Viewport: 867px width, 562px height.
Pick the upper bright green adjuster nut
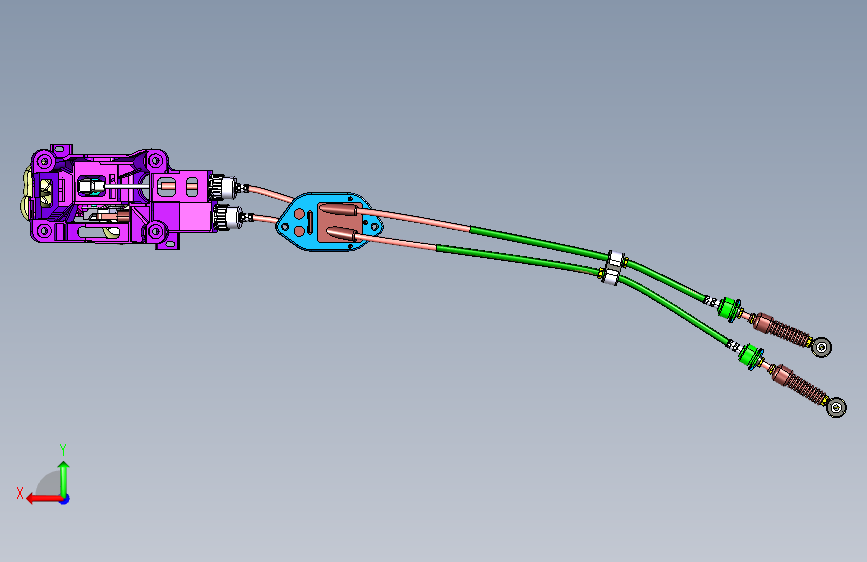730,309
